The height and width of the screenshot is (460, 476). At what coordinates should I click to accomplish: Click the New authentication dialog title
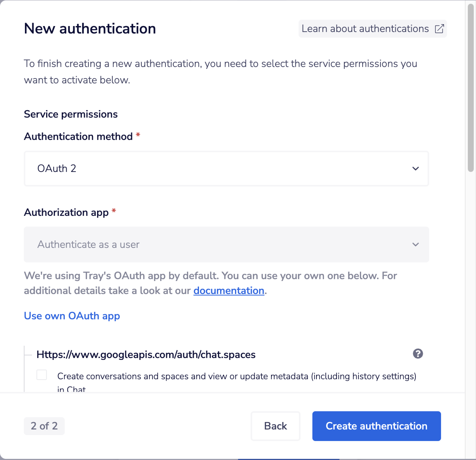90,29
